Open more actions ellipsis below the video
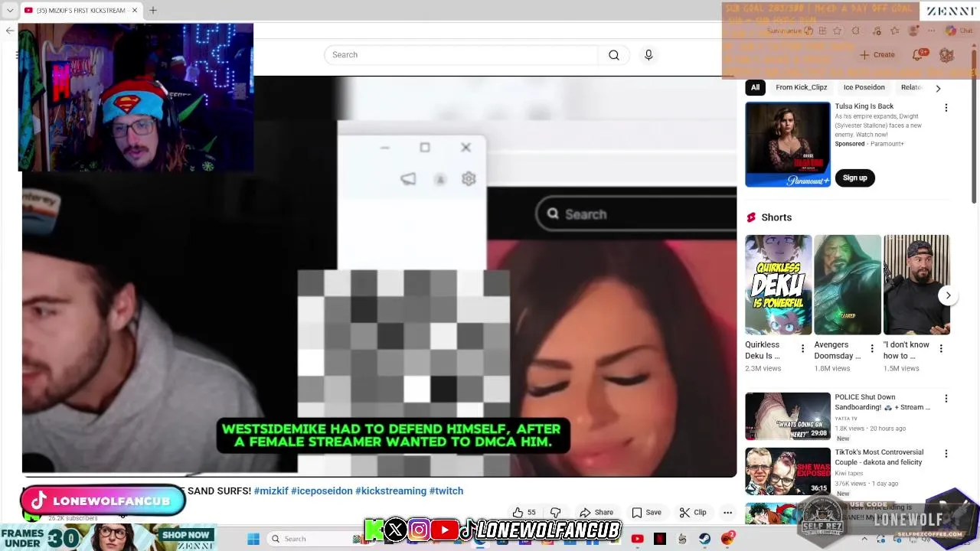 coord(728,512)
